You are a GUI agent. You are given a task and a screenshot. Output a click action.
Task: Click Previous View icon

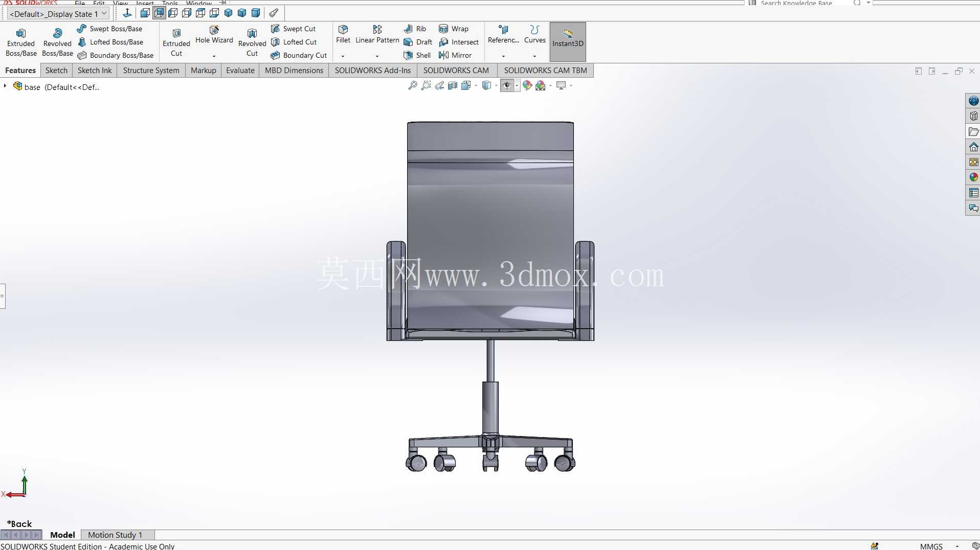tap(439, 85)
